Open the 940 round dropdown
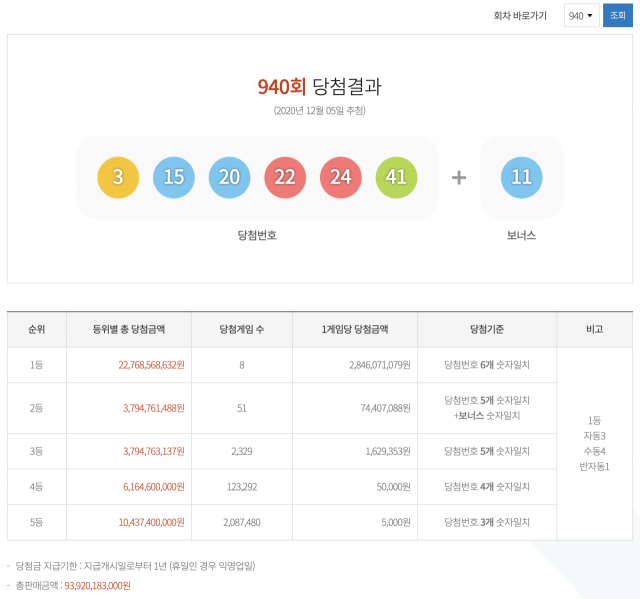 tap(581, 16)
